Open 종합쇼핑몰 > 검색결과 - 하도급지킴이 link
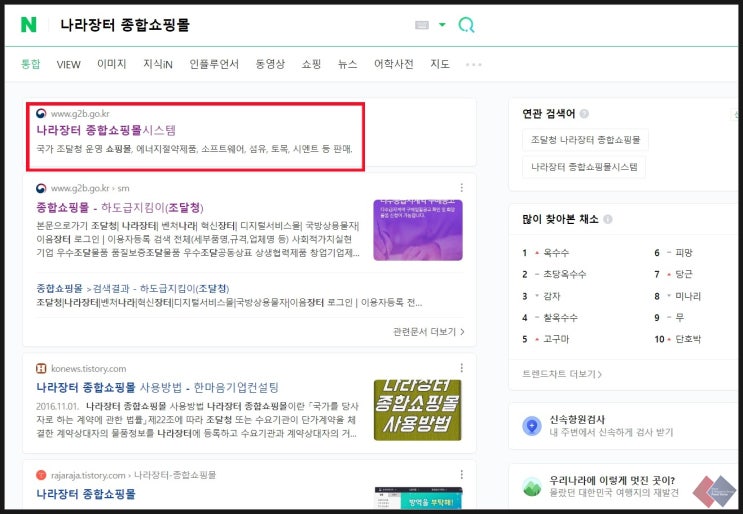This screenshot has width=743, height=514. [133, 289]
